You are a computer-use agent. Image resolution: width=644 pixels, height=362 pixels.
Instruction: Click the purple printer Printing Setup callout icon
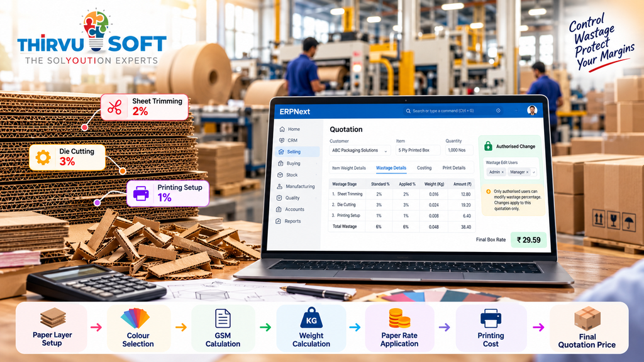coord(141,193)
